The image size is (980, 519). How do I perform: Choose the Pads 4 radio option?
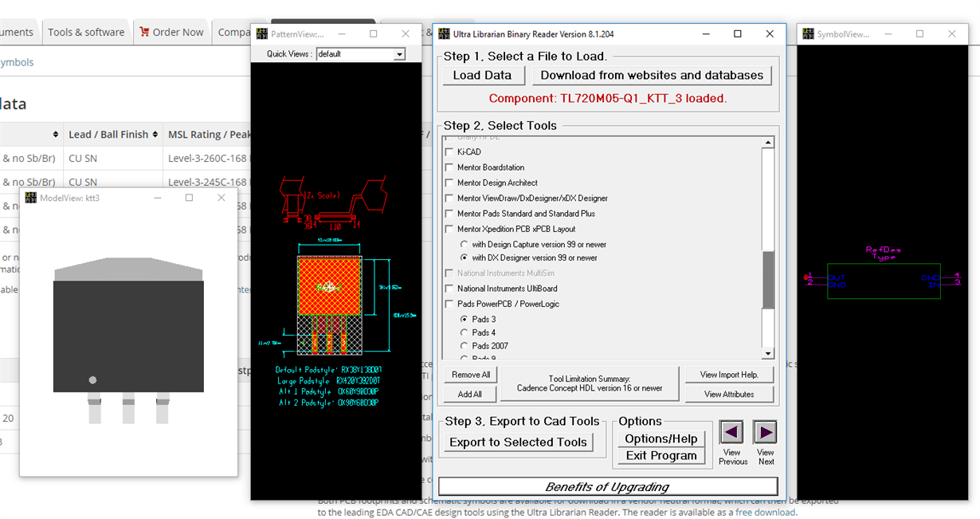[465, 332]
